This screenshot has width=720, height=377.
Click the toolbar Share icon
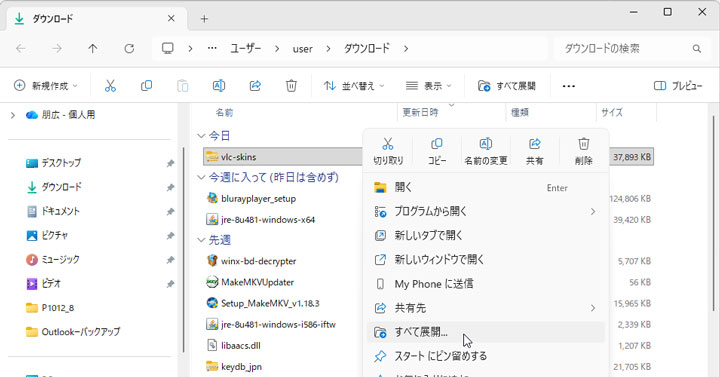255,86
